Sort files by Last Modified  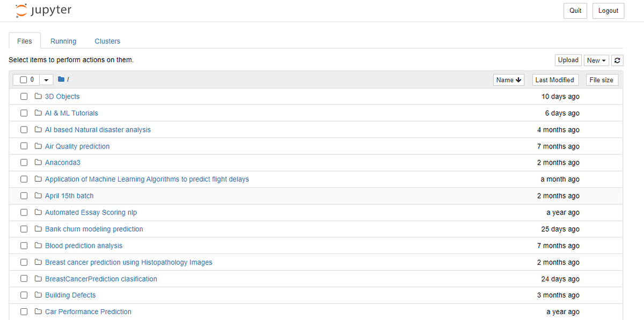(x=555, y=79)
